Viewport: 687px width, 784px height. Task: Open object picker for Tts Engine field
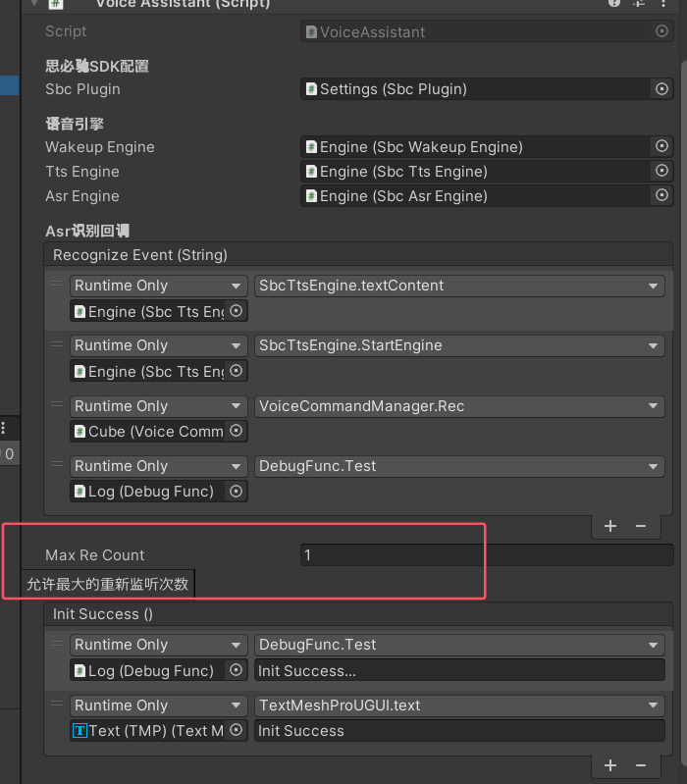[661, 171]
